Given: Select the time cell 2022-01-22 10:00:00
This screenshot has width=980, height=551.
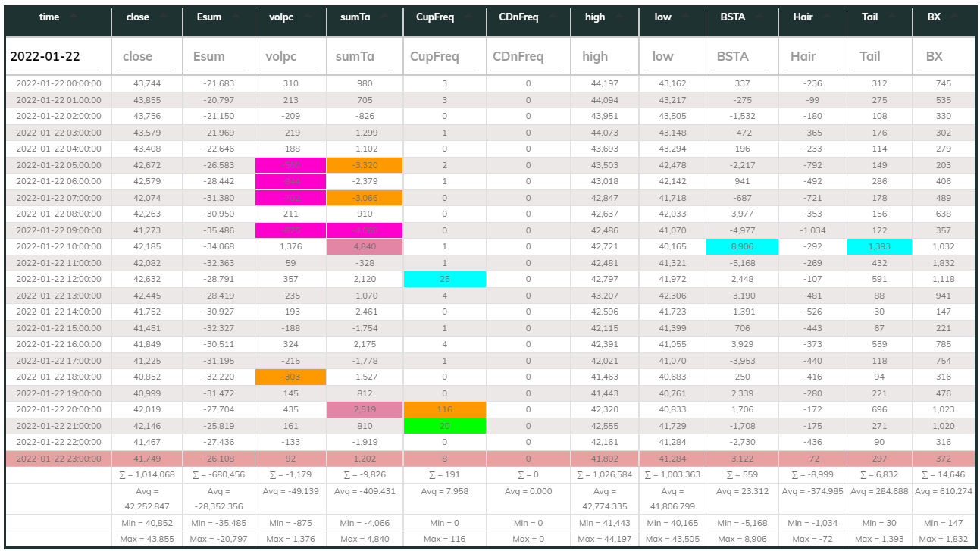Looking at the screenshot, I should click(58, 246).
